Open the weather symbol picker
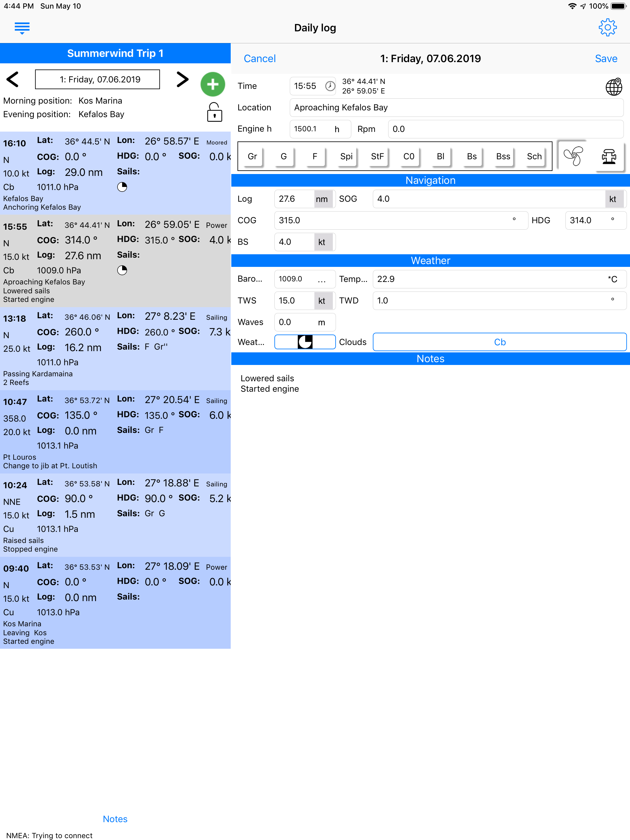630x840 pixels. pos(305,342)
